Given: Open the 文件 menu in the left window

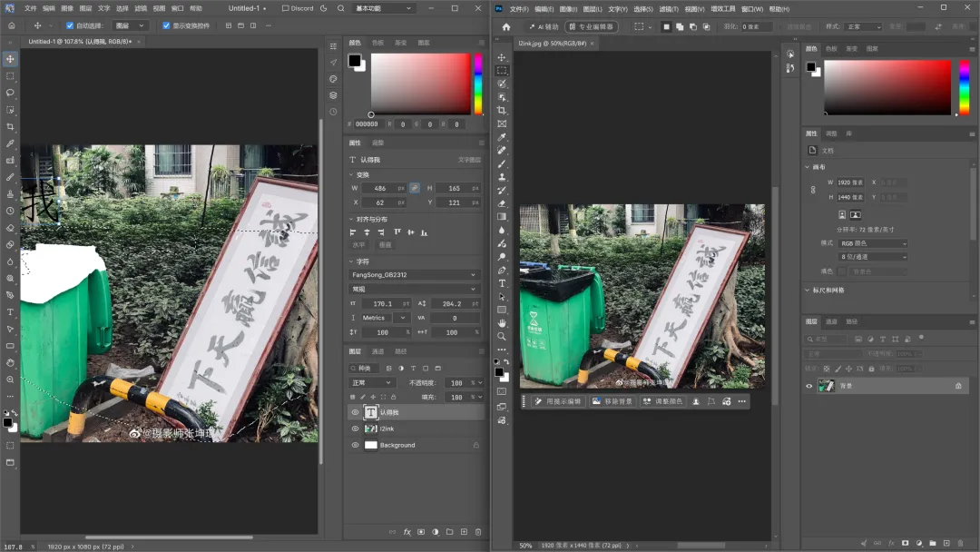Looking at the screenshot, I should coord(30,9).
